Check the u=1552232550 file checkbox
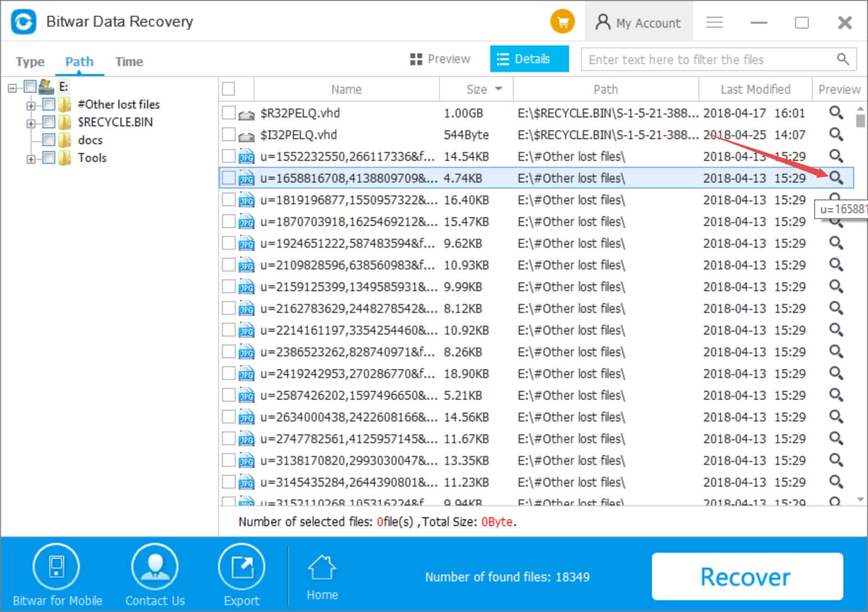Image resolution: width=868 pixels, height=612 pixels. click(x=229, y=156)
